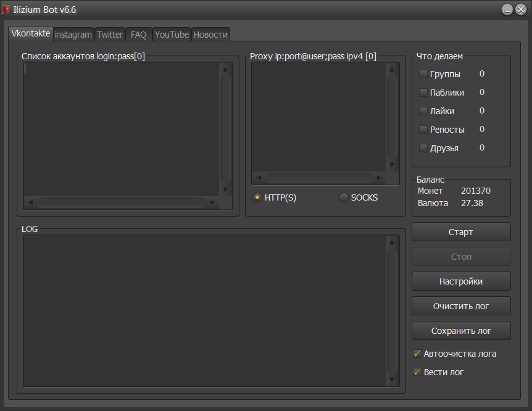The width and height of the screenshot is (532, 411).
Task: Tick the Репосты checkbox
Action: 423,130
